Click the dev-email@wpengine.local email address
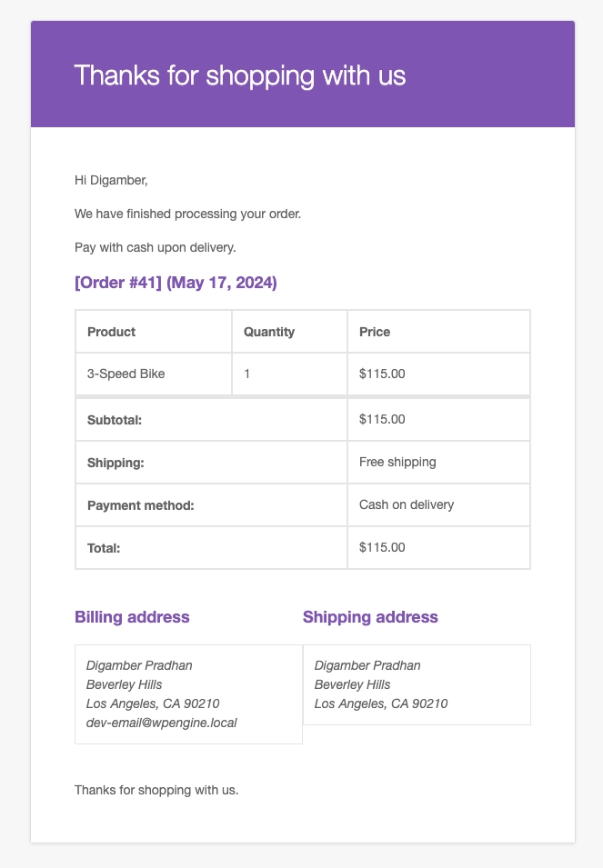This screenshot has width=603, height=868. (x=161, y=723)
